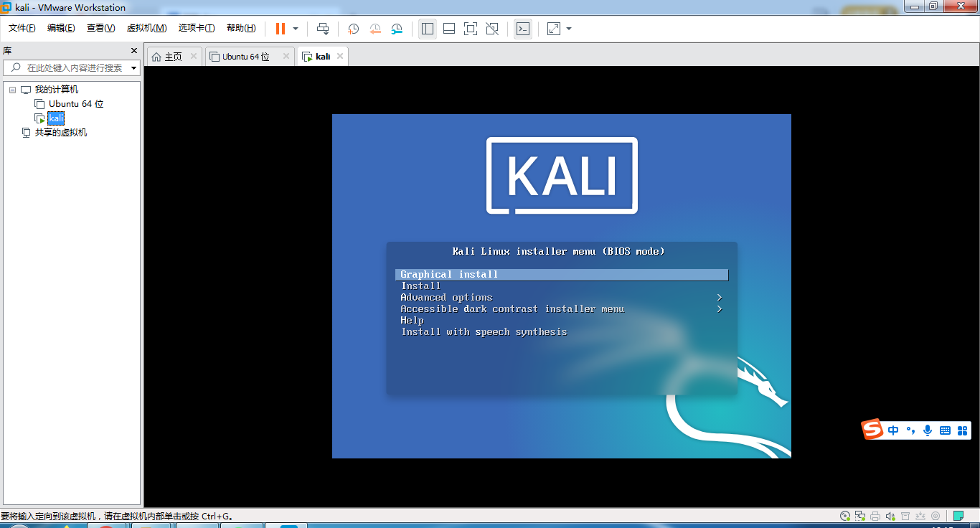Click the grayed-out download-tray status icon
This screenshot has height=528, width=980.
(x=920, y=516)
